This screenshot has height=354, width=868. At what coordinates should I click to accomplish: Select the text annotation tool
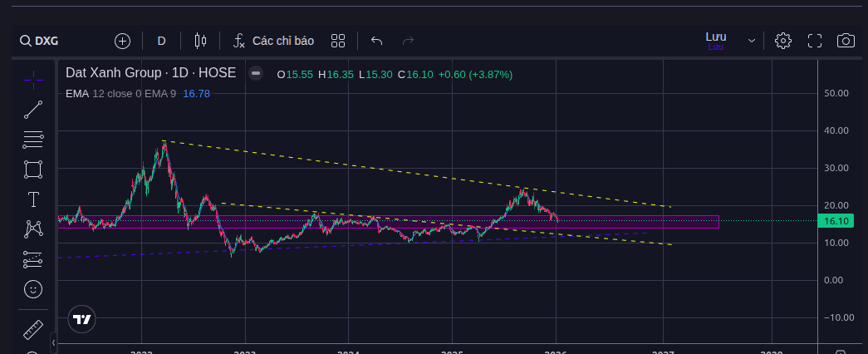point(33,199)
